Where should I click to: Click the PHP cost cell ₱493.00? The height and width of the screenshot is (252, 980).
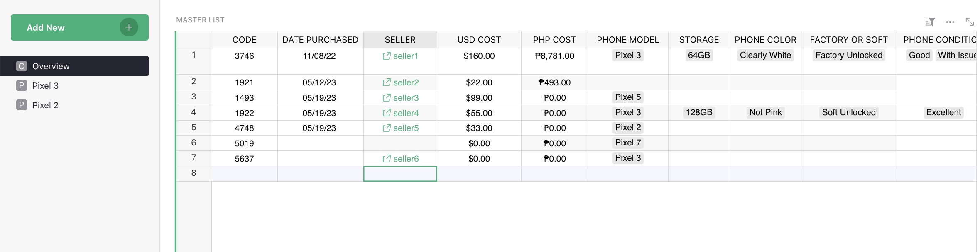[x=554, y=82]
